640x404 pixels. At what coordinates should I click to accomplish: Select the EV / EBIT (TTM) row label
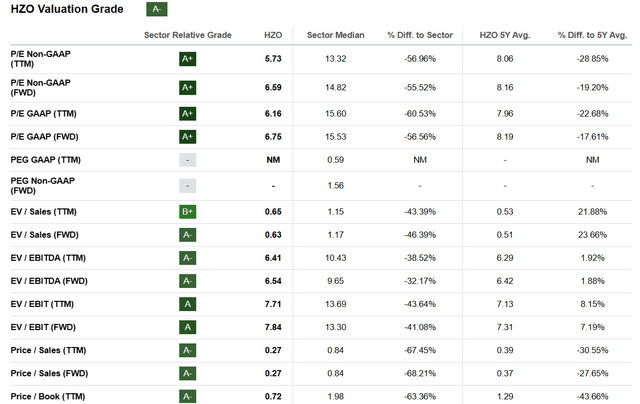pyautogui.click(x=42, y=304)
